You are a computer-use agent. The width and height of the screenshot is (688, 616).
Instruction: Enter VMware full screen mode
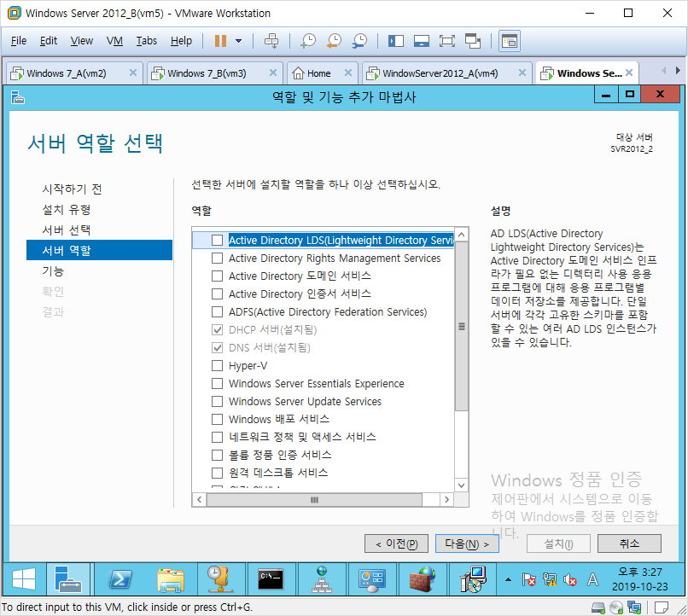pos(446,41)
